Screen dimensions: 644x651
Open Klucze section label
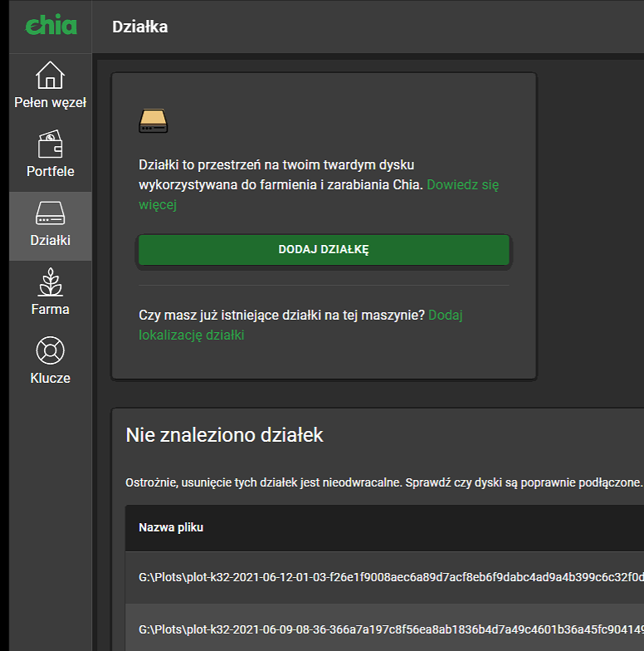[50, 379]
